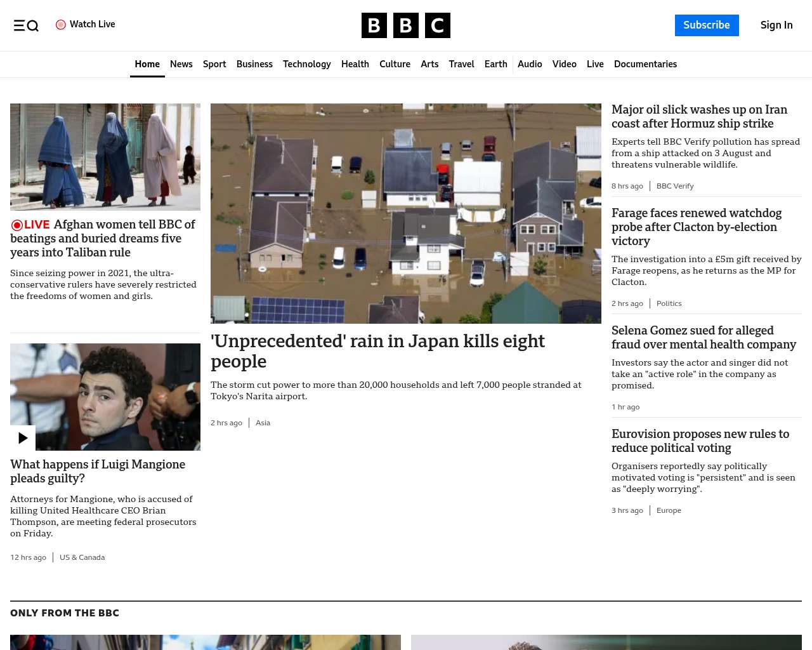Screen dimensions: 812x650
Task: Read What happens if Luigi Mangione pleads guilty
Action: [98, 471]
